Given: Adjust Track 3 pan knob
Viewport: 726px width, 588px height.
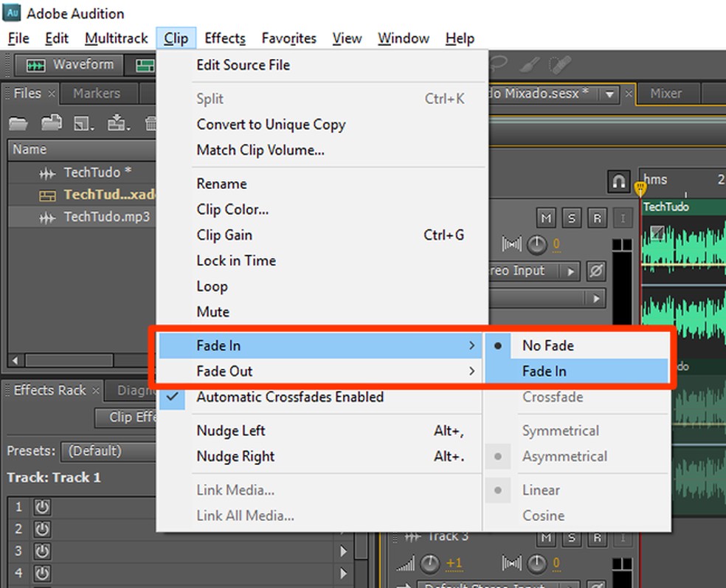Looking at the screenshot, I should [537, 564].
